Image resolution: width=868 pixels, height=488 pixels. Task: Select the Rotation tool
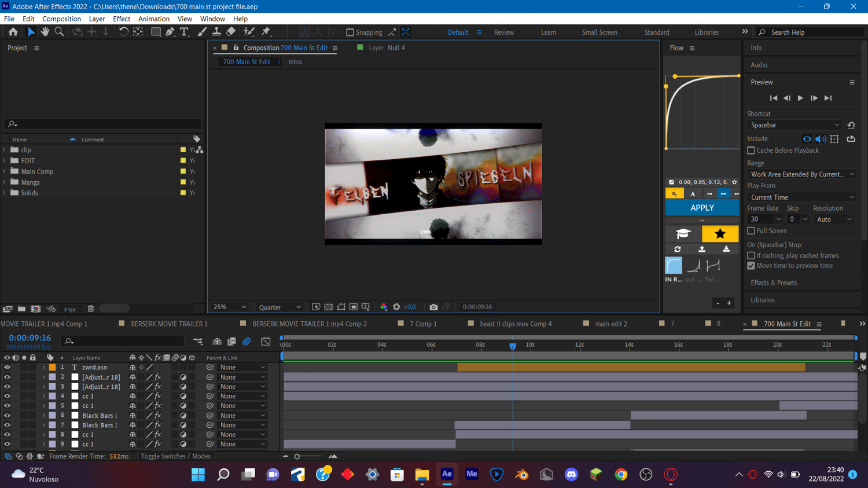pyautogui.click(x=123, y=32)
